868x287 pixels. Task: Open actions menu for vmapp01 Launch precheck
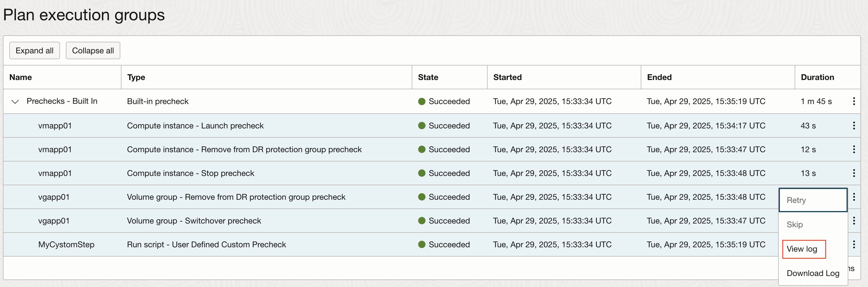click(x=854, y=125)
